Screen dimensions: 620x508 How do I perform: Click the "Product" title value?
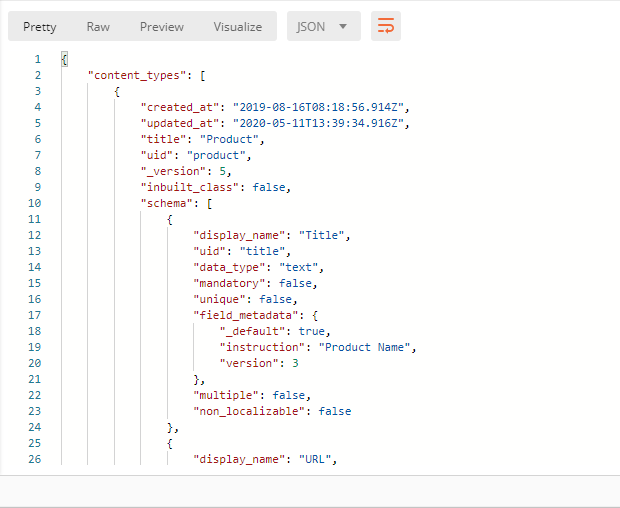click(x=229, y=139)
